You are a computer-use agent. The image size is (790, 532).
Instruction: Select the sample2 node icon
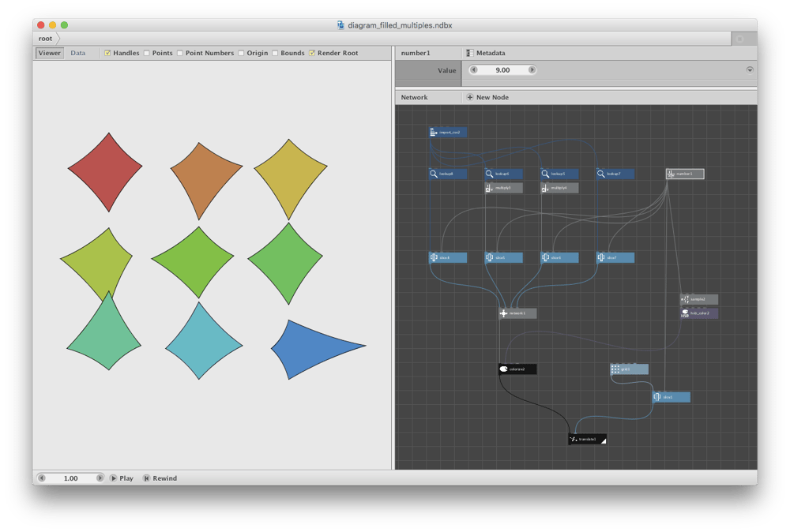pos(685,299)
